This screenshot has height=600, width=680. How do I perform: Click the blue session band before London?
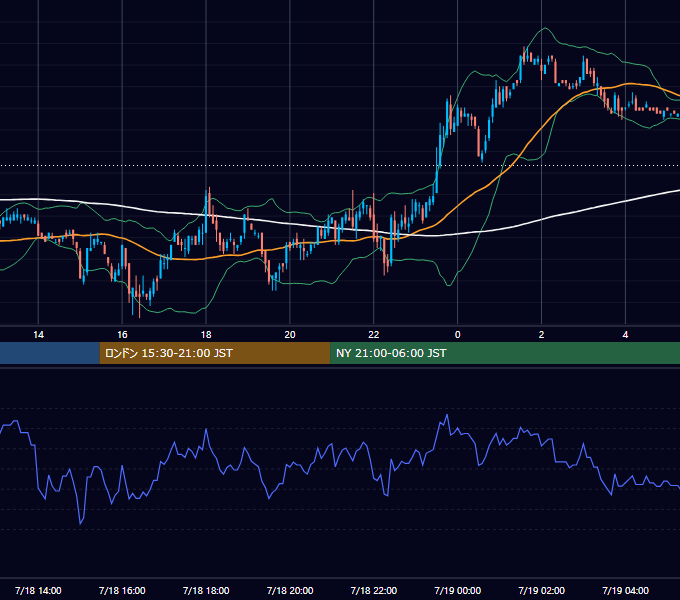(x=50, y=353)
